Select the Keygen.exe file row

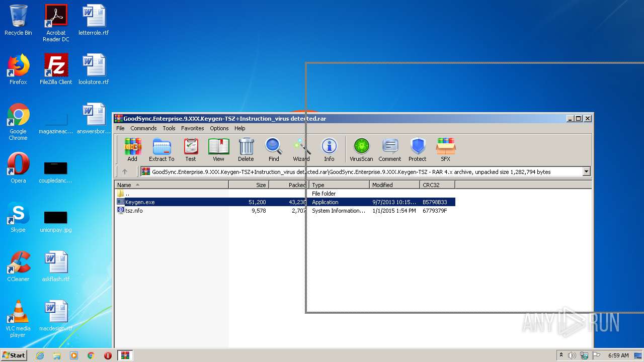coord(285,202)
